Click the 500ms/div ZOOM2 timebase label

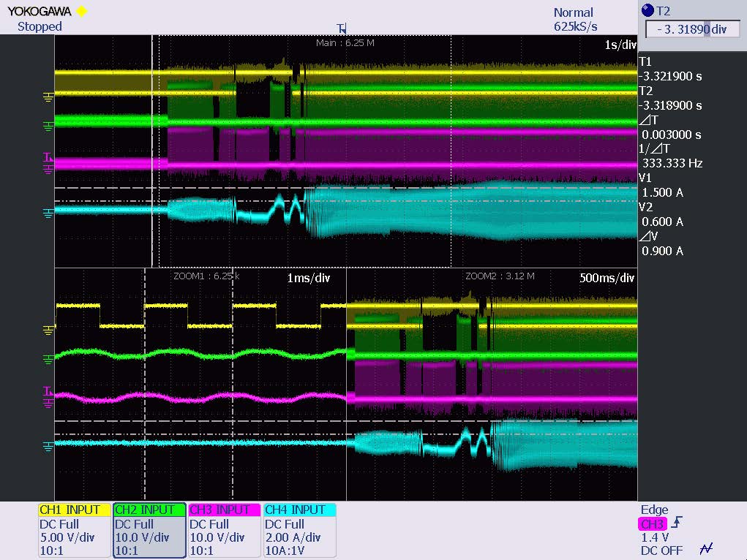607,278
